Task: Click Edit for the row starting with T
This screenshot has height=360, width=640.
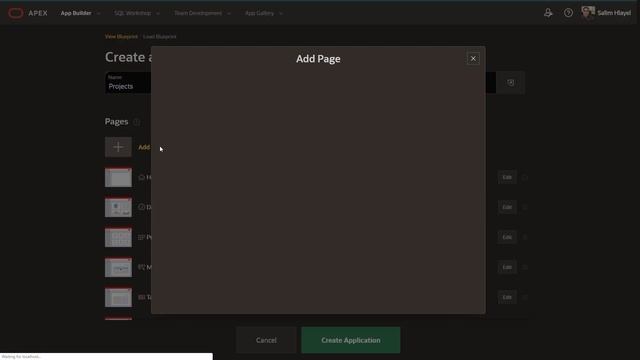Action: (x=507, y=297)
